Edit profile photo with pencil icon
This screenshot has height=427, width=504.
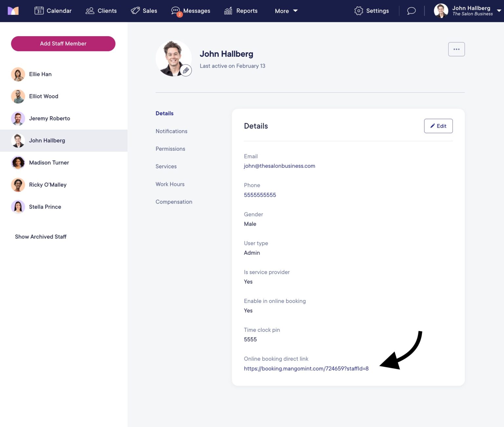point(186,70)
